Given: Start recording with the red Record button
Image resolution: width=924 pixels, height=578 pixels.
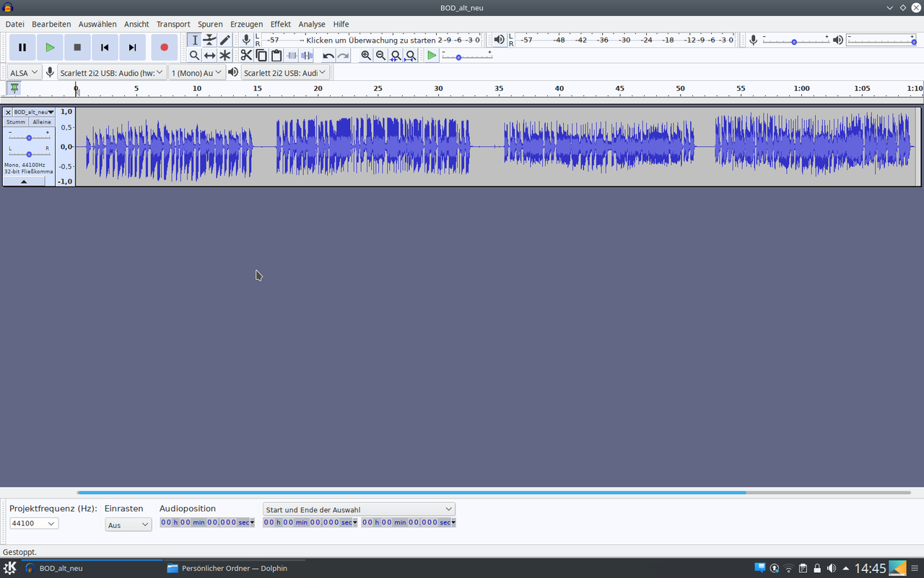Looking at the screenshot, I should point(164,48).
